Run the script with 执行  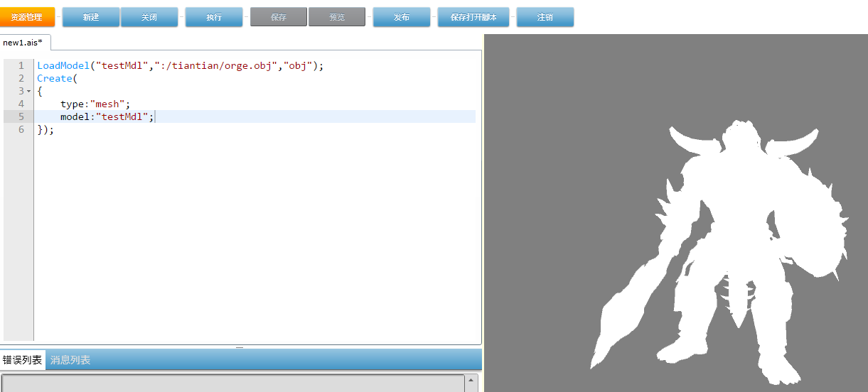point(214,17)
